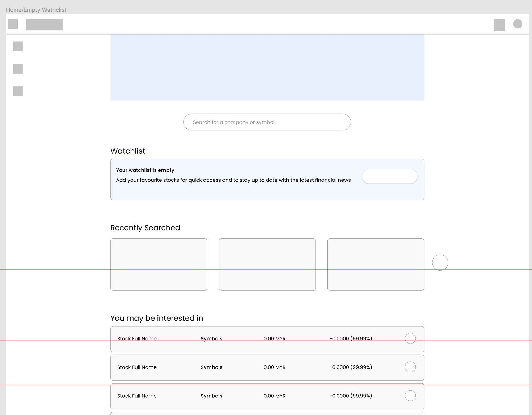Viewport: 532px width, 415px height.
Task: Toggle circle button on third stock row
Action: coord(410,396)
